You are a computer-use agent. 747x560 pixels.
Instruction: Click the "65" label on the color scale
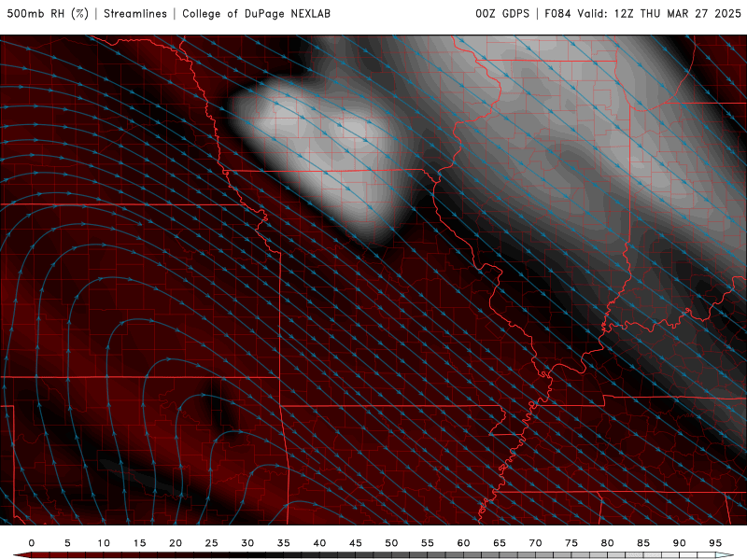[500, 543]
